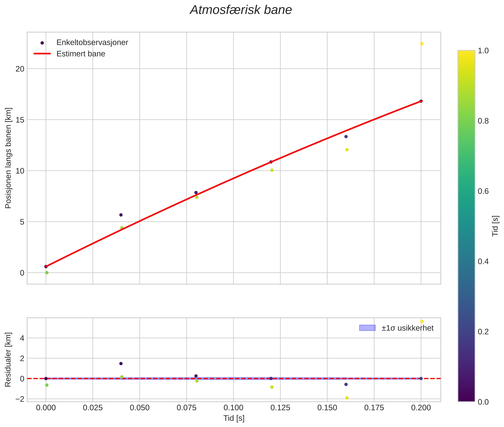Click the x-axis tick label '0.050'

pyautogui.click(x=140, y=408)
